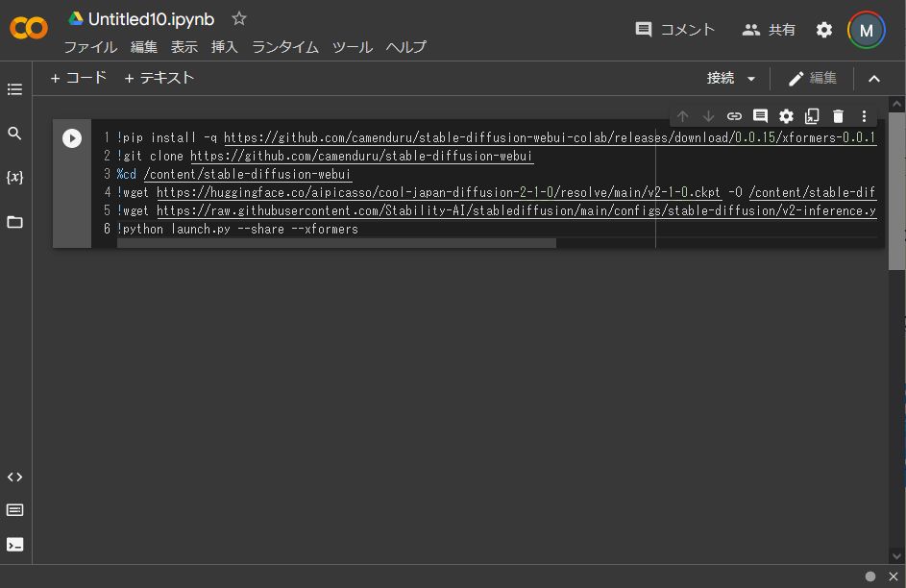Open the 挿入 menu

click(x=224, y=47)
